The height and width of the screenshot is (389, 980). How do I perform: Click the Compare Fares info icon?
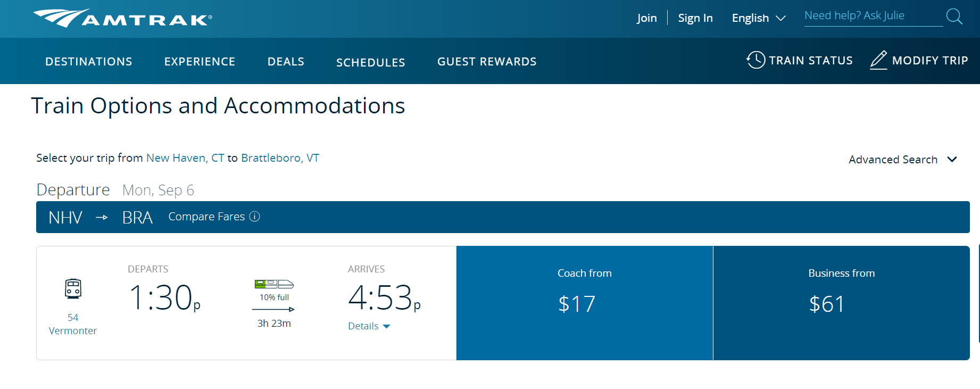point(255,217)
